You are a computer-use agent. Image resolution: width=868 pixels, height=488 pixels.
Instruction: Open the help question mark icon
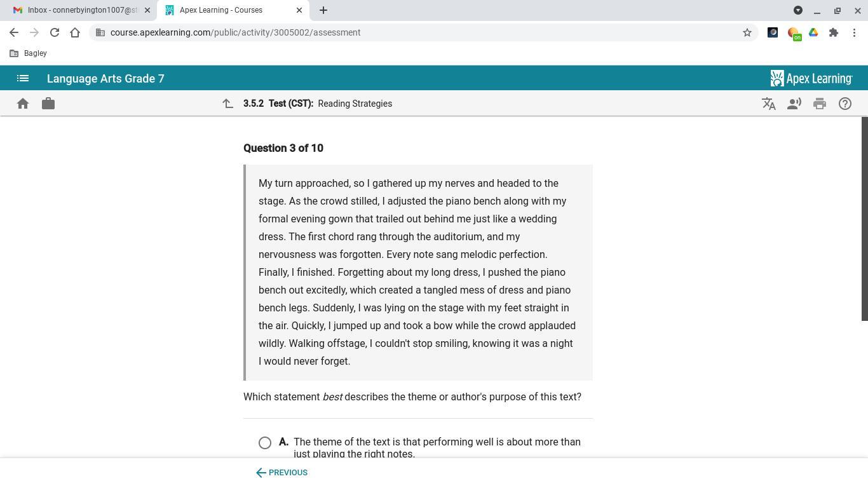(x=845, y=104)
